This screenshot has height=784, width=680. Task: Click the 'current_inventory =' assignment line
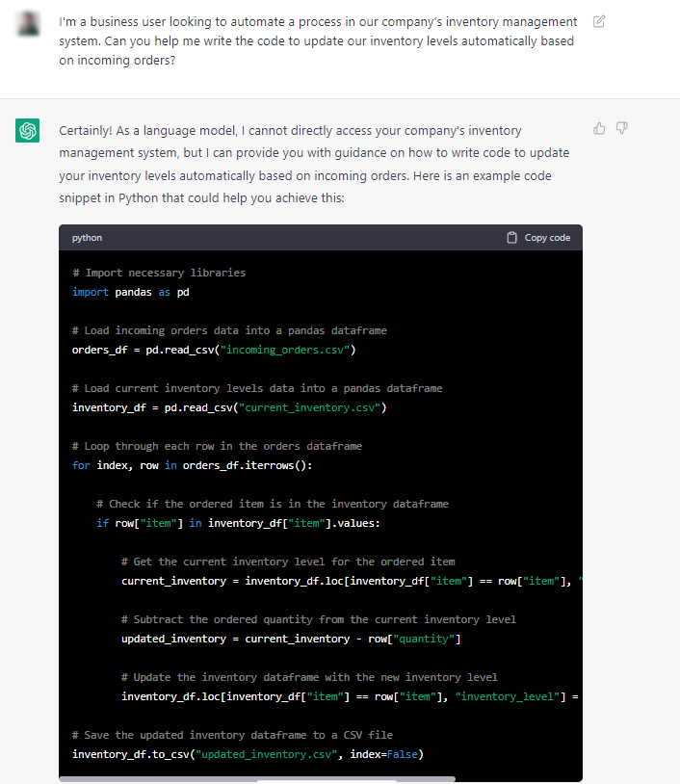352,581
